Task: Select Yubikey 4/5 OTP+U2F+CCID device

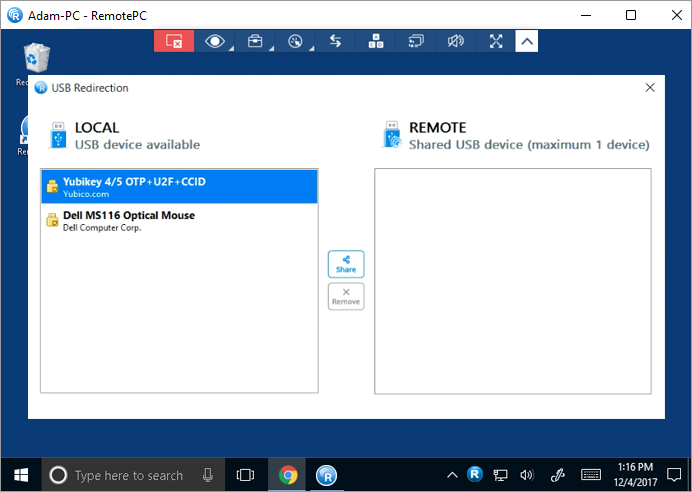Action: [179, 187]
